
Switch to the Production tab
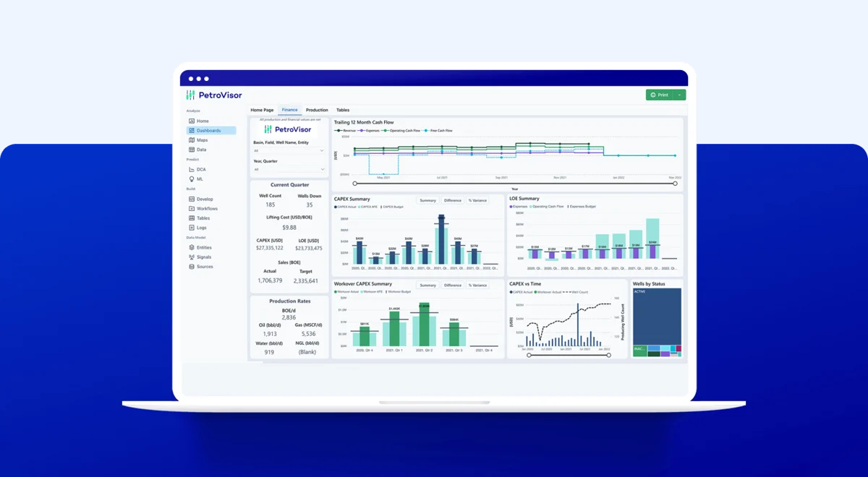[x=317, y=110]
